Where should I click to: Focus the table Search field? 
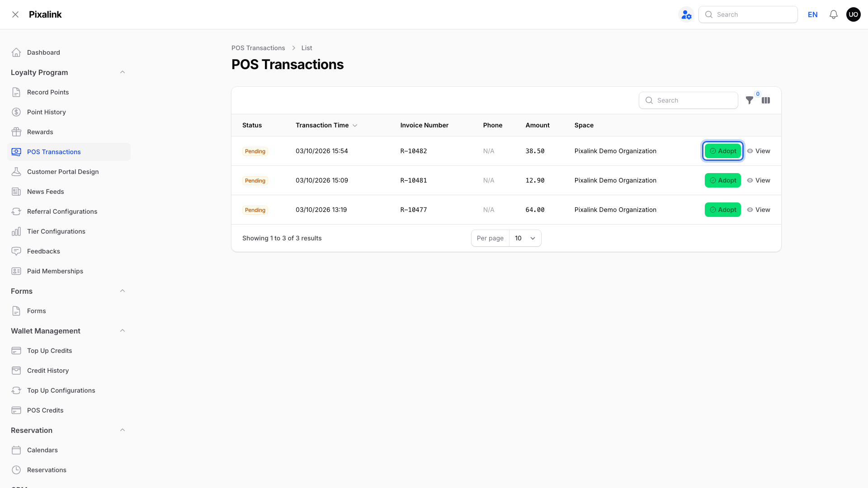[x=688, y=100]
